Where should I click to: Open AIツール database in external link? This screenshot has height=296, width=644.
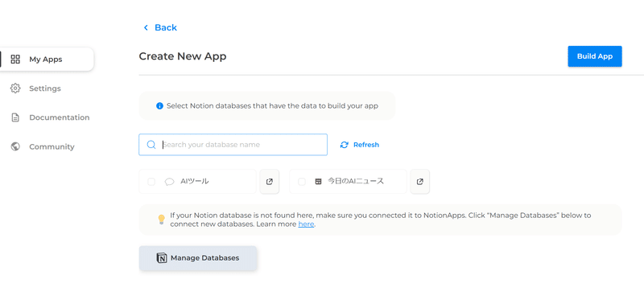click(270, 182)
